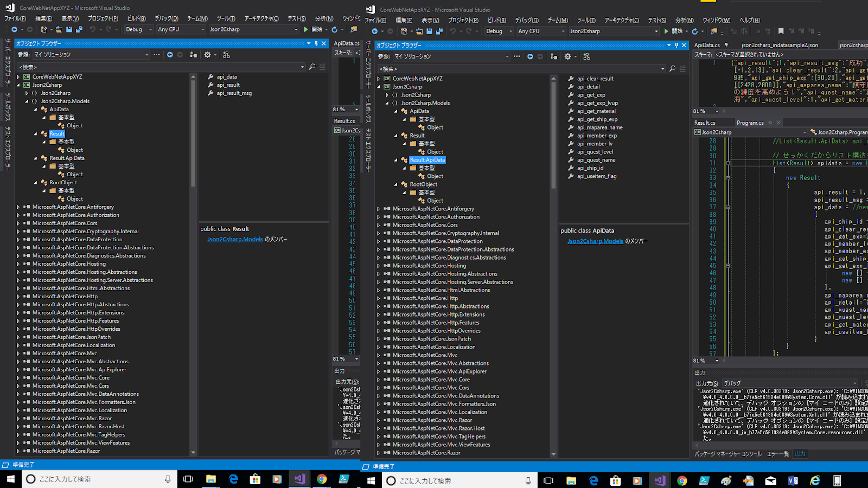The width and height of the screenshot is (868, 488).
Task: Open 出力元 デバッグ output source dropdown
Action: [x=789, y=383]
